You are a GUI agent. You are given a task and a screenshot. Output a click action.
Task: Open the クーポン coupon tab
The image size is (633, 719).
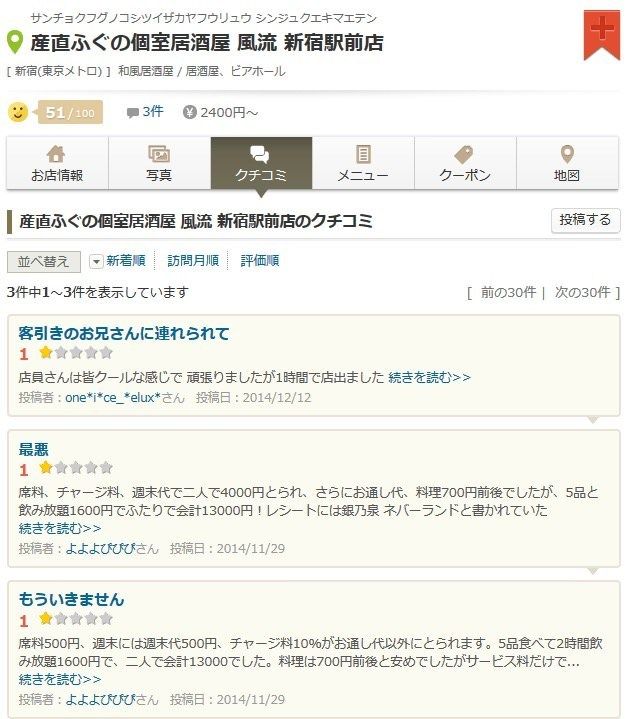(465, 163)
